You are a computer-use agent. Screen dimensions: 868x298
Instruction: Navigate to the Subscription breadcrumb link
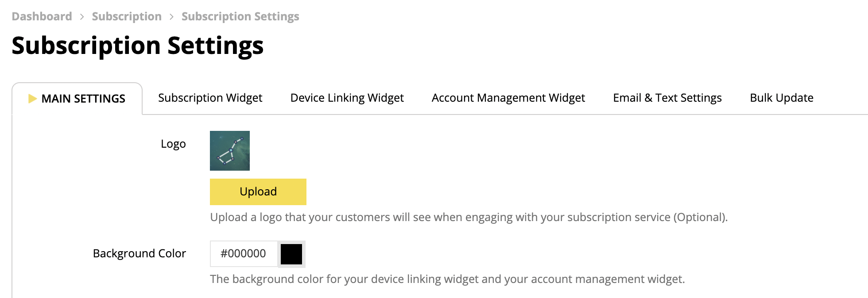[127, 16]
